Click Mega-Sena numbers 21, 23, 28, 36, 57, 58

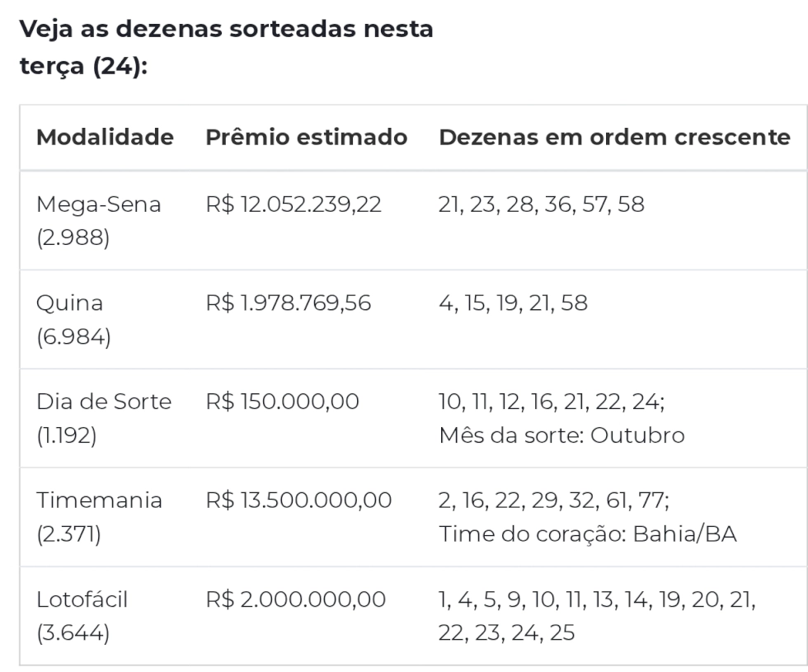click(x=542, y=204)
